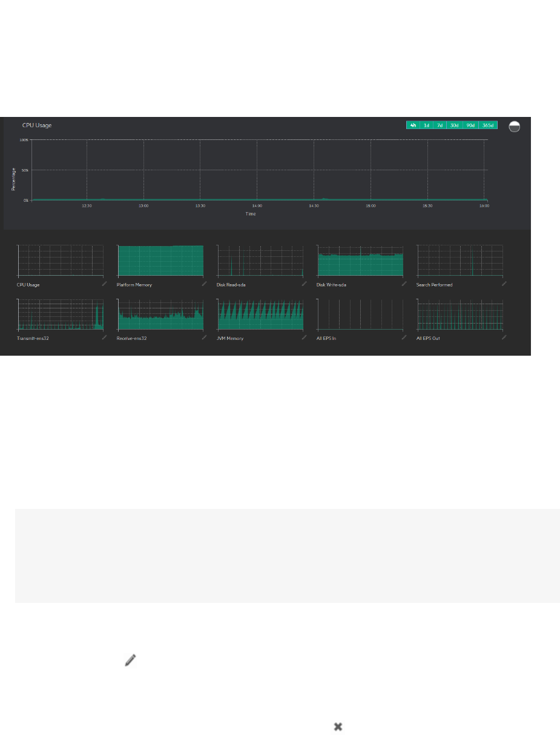Viewport: 560px width, 735px height.
Task: Select the All EPS In thumbnail
Action: click(360, 314)
